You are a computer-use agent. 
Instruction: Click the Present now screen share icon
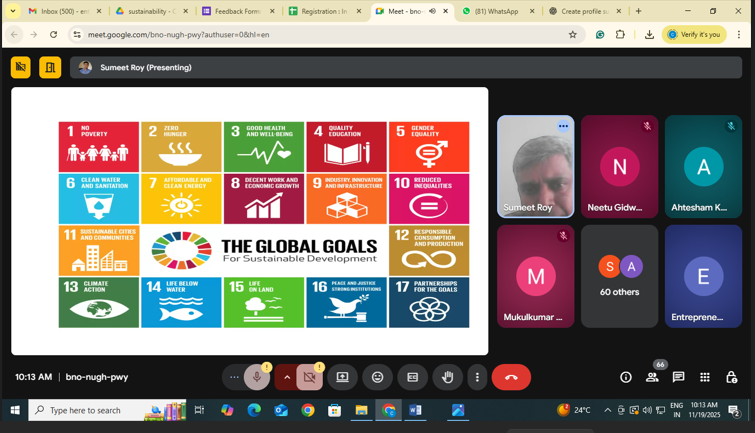342,377
